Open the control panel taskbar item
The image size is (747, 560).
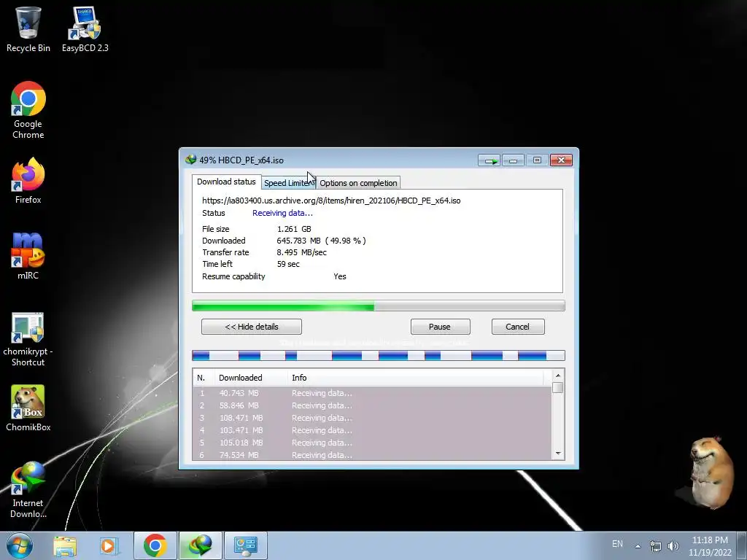[246, 545]
